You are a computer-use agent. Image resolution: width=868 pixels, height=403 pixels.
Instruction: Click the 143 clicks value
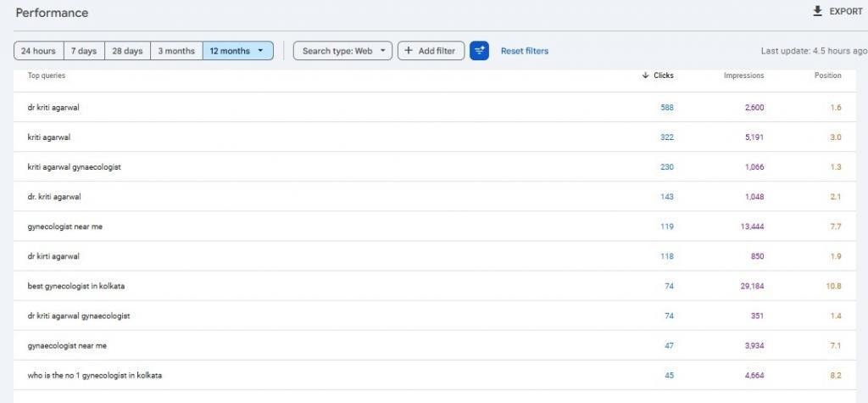coord(667,197)
